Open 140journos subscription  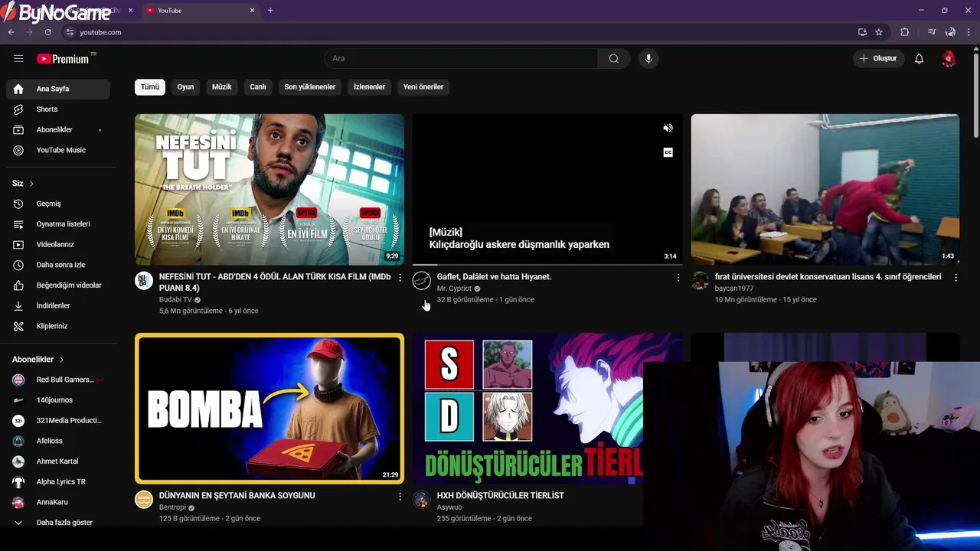click(58, 400)
